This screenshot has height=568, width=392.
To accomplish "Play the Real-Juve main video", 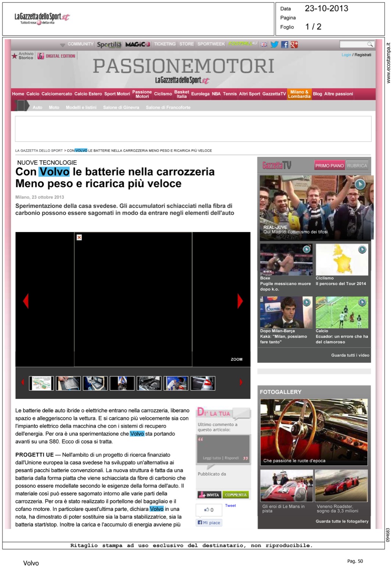I will pos(359,184).
